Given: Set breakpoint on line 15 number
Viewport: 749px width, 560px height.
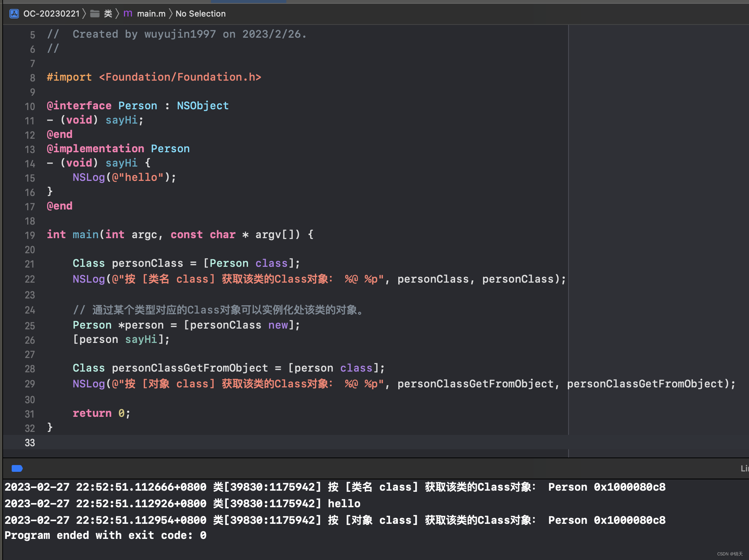Looking at the screenshot, I should click(x=30, y=178).
